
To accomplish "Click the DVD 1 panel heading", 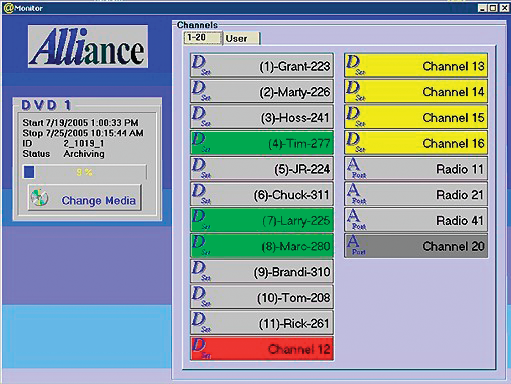I will click(x=46, y=105).
